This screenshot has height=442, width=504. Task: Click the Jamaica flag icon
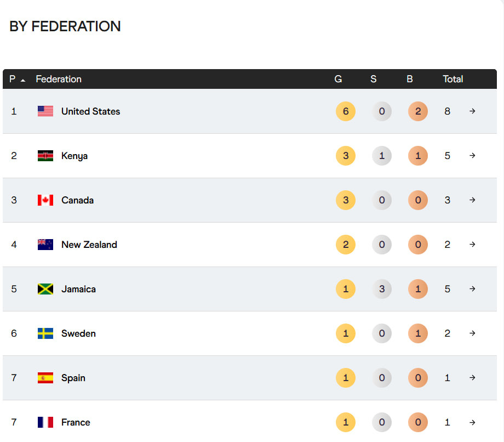[45, 289]
